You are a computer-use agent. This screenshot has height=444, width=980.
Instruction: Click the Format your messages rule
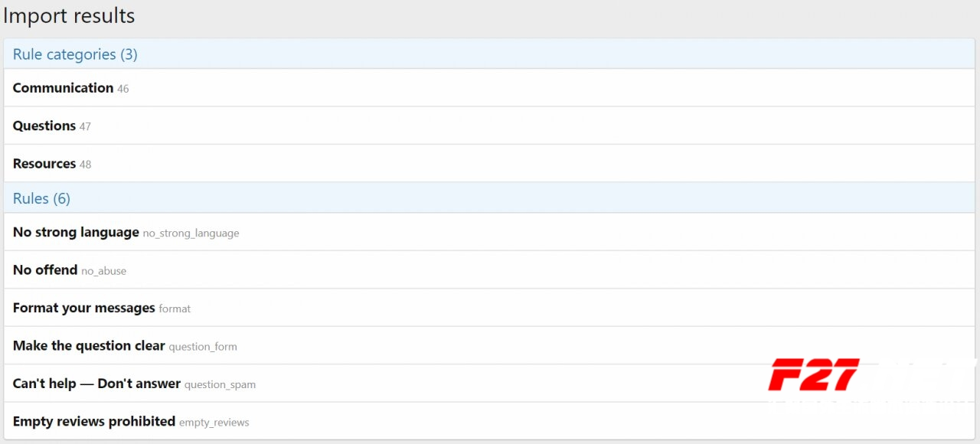tap(83, 308)
